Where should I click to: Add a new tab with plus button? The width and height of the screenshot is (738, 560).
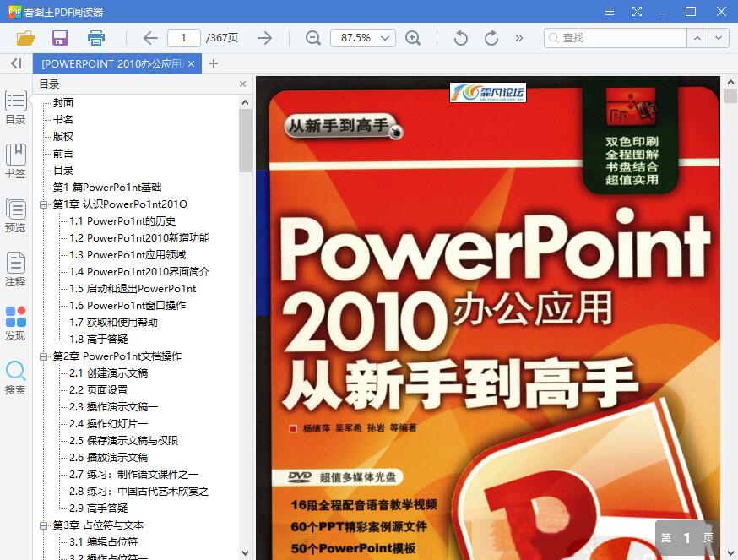[214, 63]
